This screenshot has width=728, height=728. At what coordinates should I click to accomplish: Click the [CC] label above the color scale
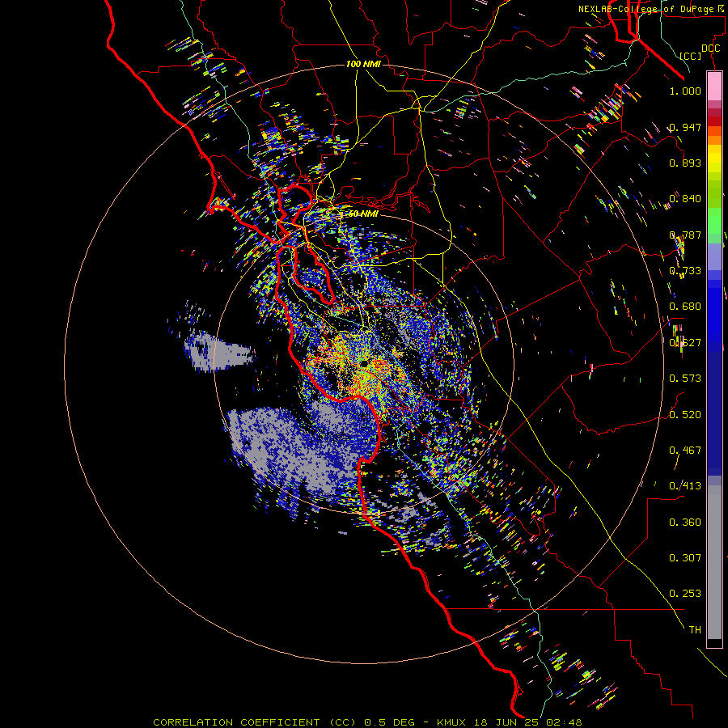[x=690, y=56]
